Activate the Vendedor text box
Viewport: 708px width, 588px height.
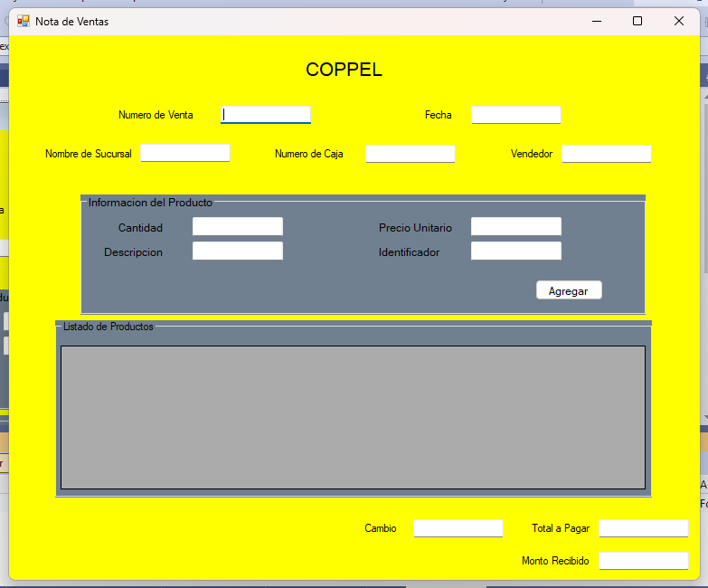pos(607,154)
